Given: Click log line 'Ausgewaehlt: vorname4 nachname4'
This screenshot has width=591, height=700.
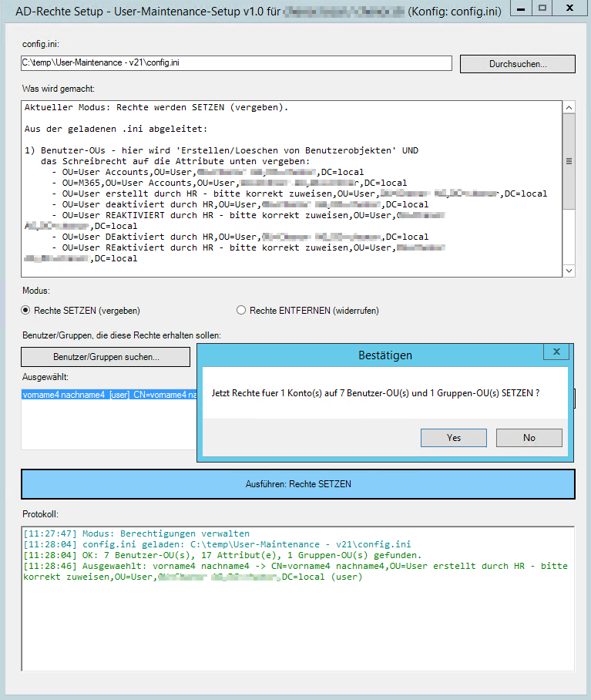Looking at the screenshot, I should [295, 571].
